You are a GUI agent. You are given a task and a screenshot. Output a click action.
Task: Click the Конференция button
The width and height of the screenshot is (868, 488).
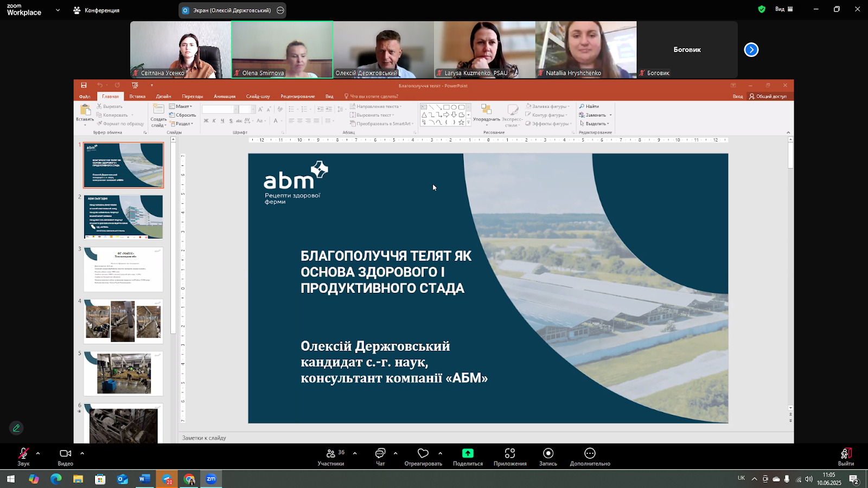coord(97,10)
